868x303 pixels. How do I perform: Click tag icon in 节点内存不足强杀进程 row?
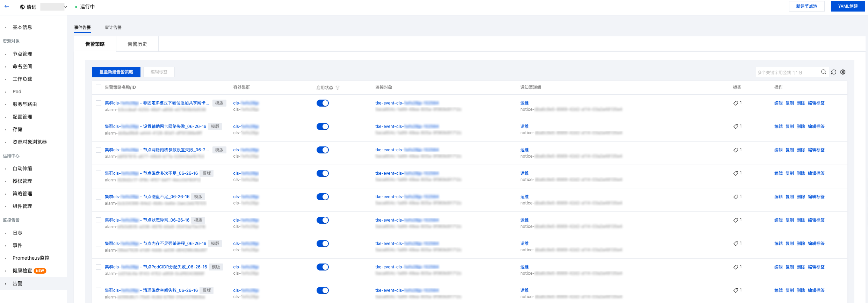coord(736,244)
